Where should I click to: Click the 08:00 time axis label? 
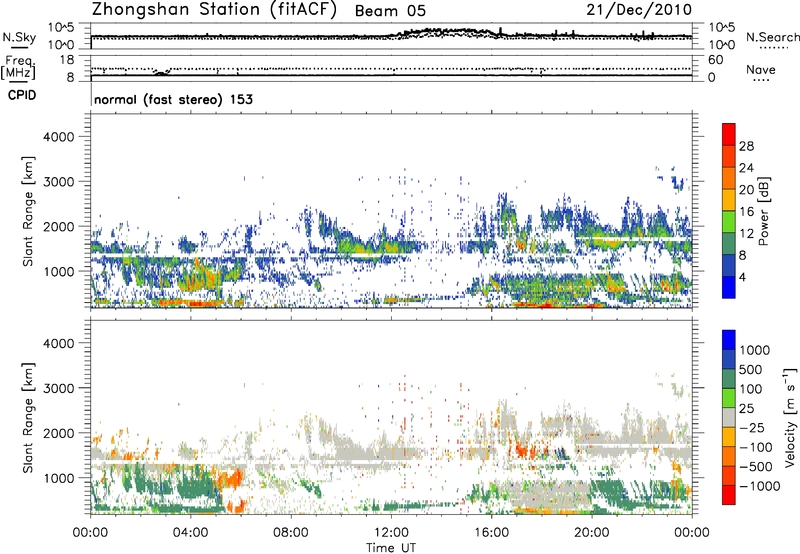click(x=291, y=533)
